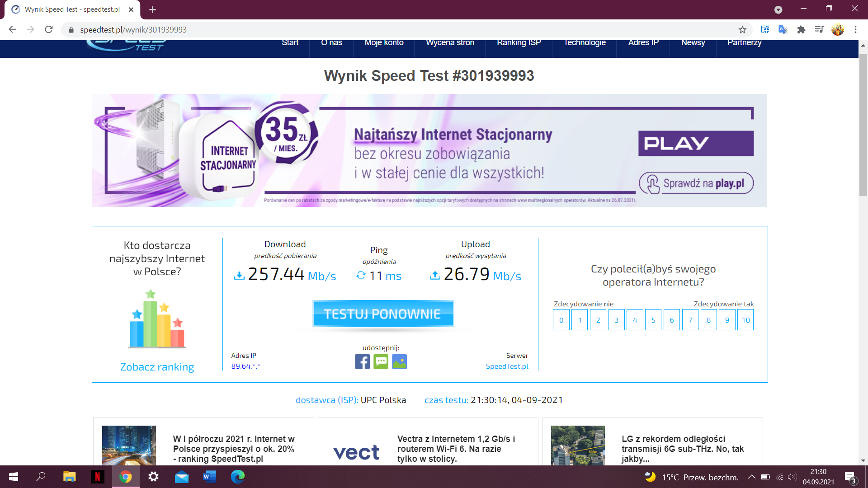Open LG 6G sub-THz article
This screenshot has height=488, width=868.
683,449
